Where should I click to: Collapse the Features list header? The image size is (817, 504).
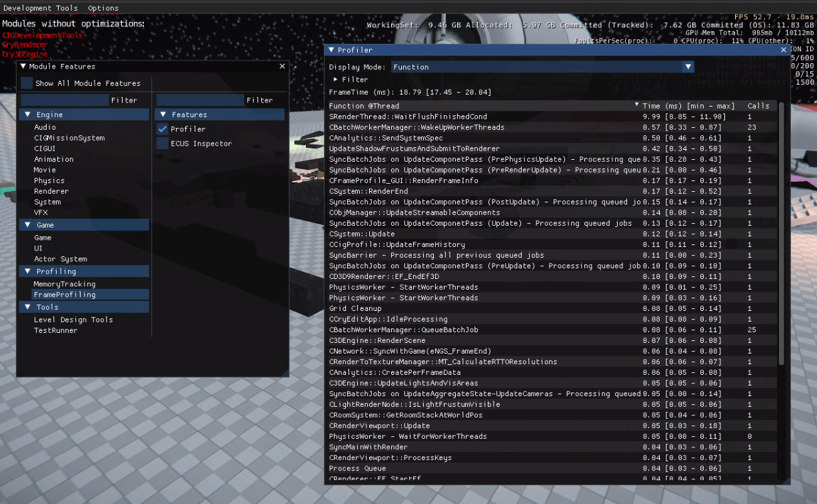163,114
